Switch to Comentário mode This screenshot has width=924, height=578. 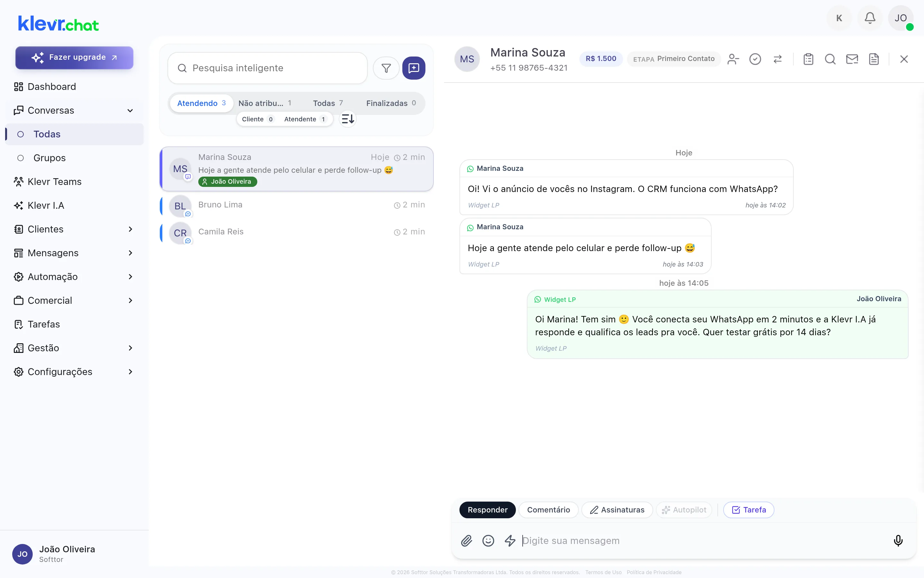click(x=548, y=510)
